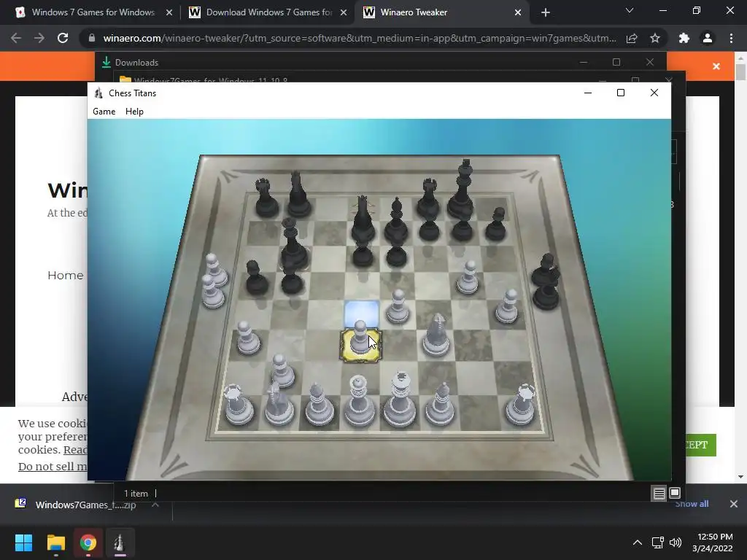Click the black rook on a8
The height and width of the screenshot is (560, 747).
coord(266,198)
